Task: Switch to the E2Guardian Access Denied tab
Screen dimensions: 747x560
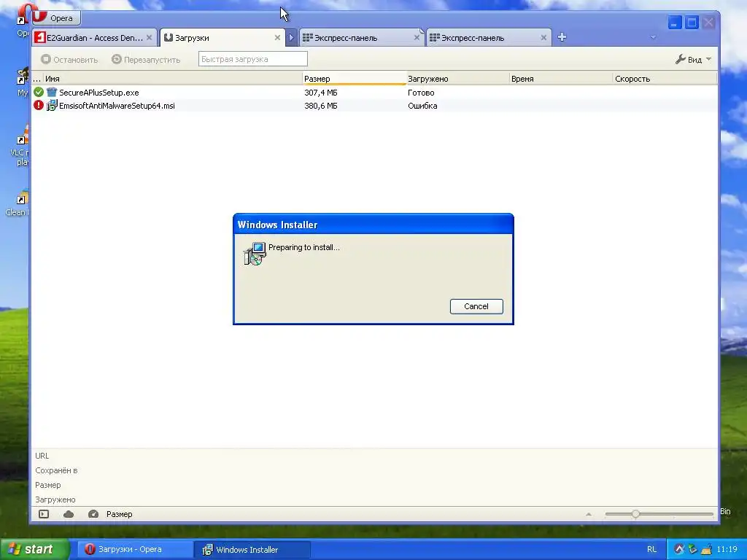Action: click(x=94, y=38)
